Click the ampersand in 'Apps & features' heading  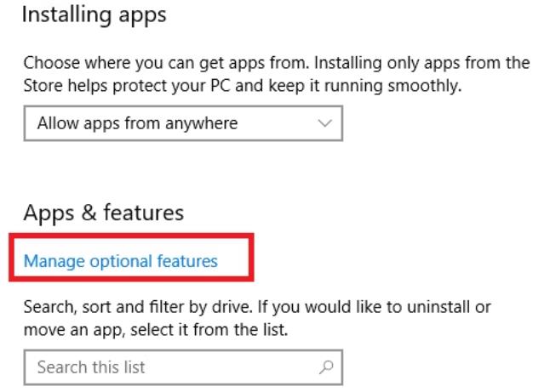pos(89,213)
